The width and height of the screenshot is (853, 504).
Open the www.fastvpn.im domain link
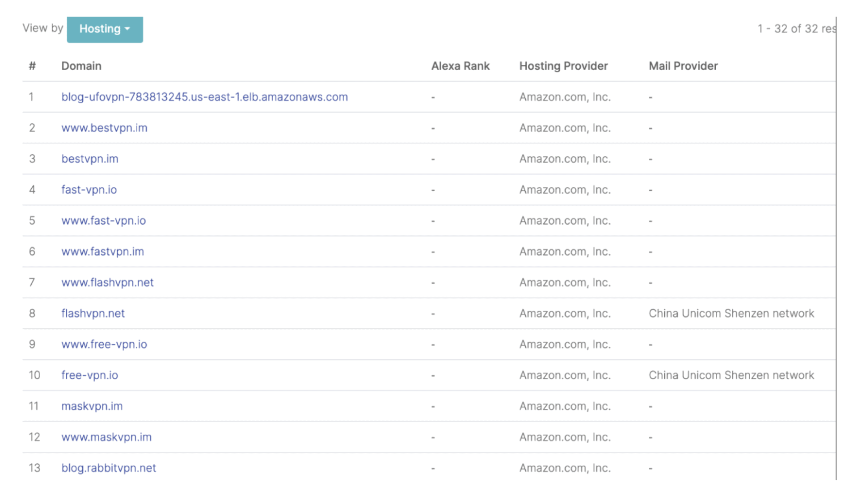click(103, 252)
